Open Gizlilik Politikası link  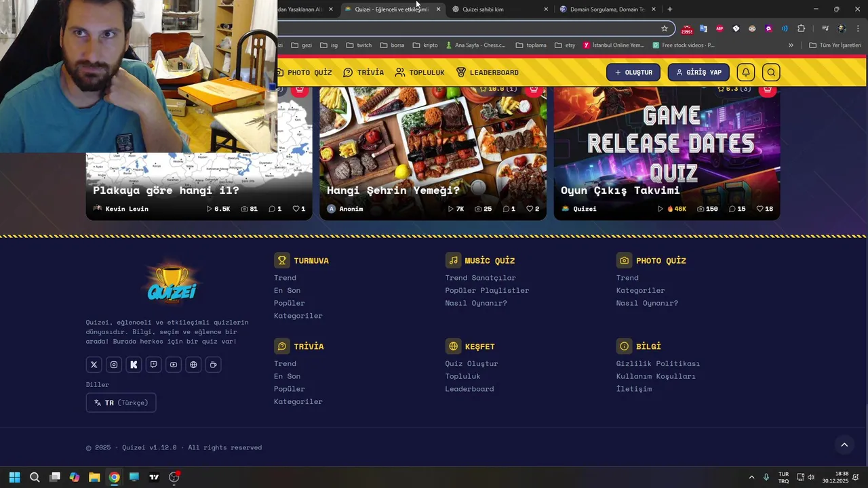(x=658, y=364)
